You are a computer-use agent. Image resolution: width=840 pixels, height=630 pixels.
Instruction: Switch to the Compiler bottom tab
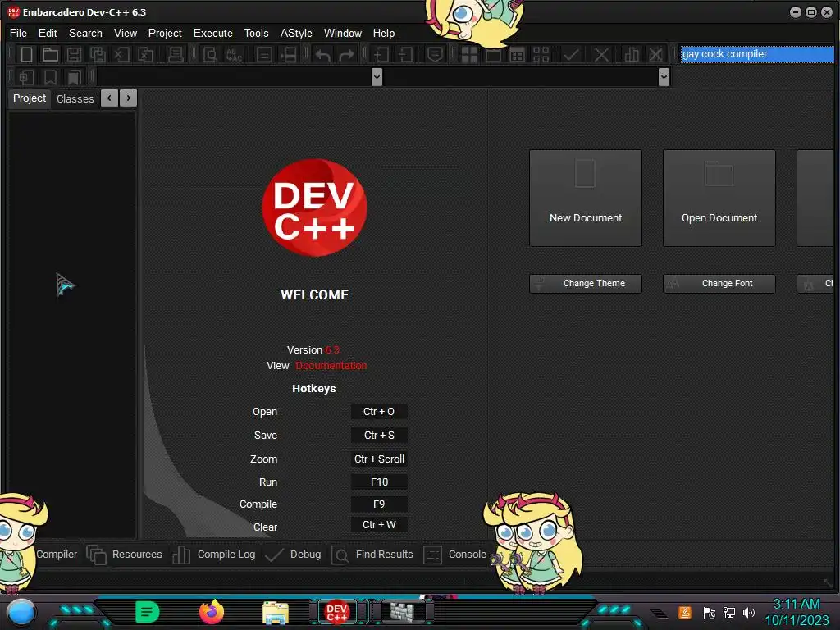57,555
